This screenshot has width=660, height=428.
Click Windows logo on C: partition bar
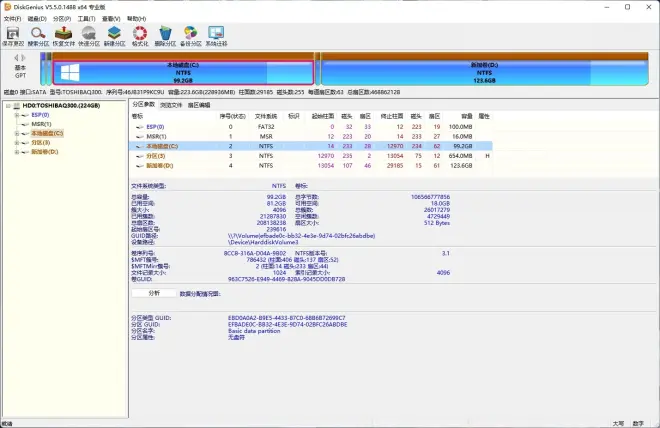[x=70, y=72]
